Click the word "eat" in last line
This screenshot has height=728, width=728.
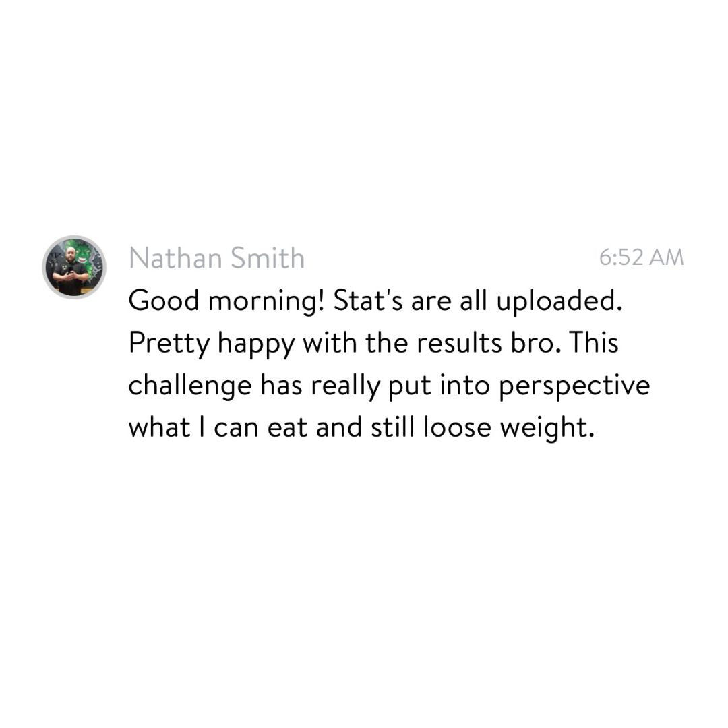pos(287,428)
